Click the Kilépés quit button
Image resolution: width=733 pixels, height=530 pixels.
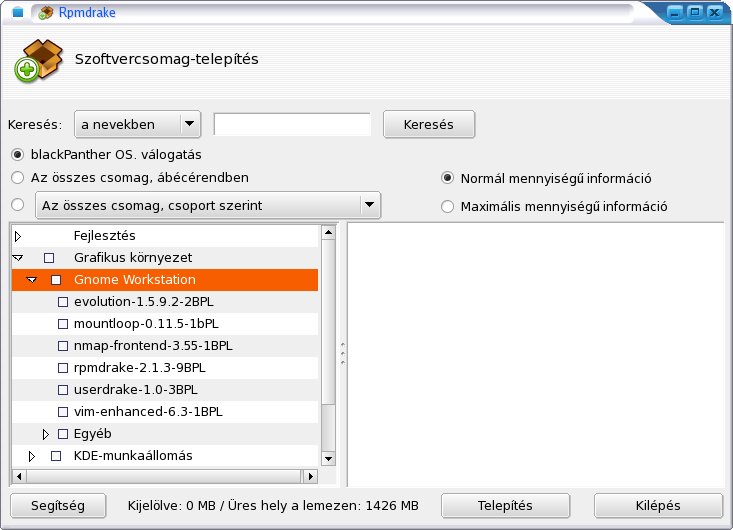(x=658, y=506)
